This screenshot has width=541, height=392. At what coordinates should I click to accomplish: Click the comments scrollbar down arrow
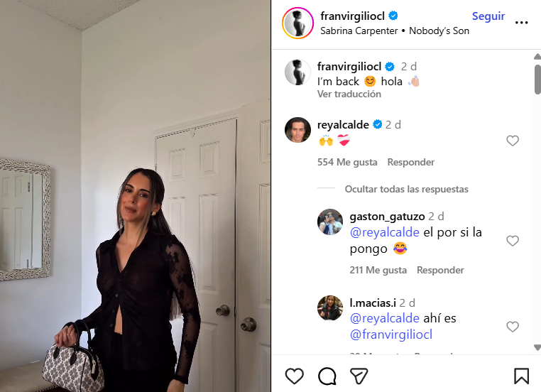(x=537, y=347)
